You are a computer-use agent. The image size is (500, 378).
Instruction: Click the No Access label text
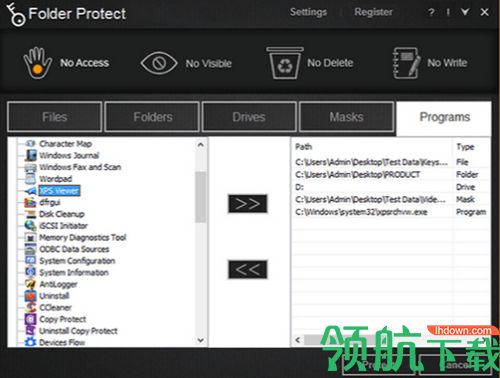(x=85, y=63)
